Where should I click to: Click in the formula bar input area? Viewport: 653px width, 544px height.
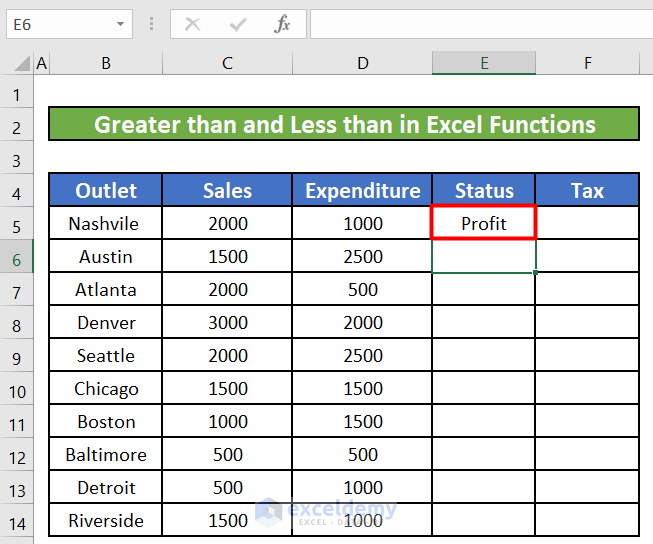click(x=480, y=24)
